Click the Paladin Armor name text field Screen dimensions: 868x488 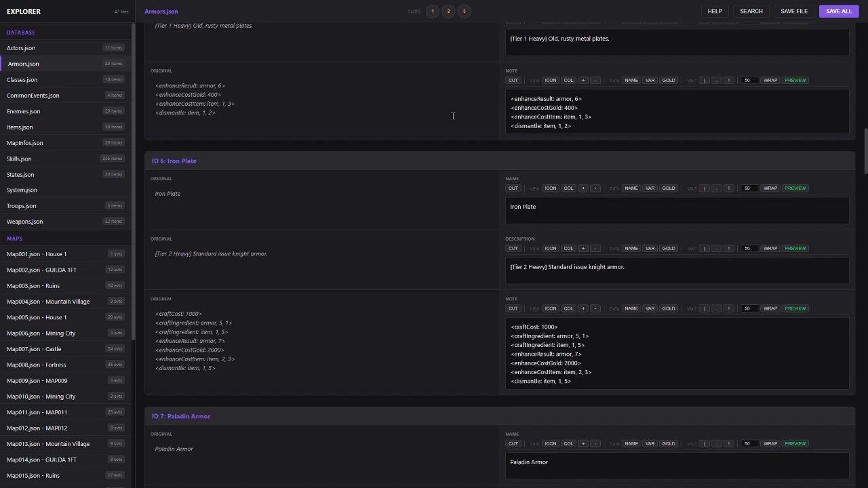pyautogui.click(x=677, y=465)
